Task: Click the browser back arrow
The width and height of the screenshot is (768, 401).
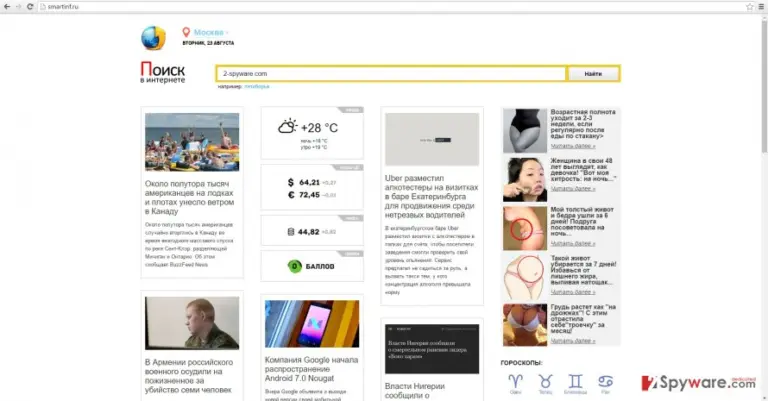Action: (x=7, y=6)
